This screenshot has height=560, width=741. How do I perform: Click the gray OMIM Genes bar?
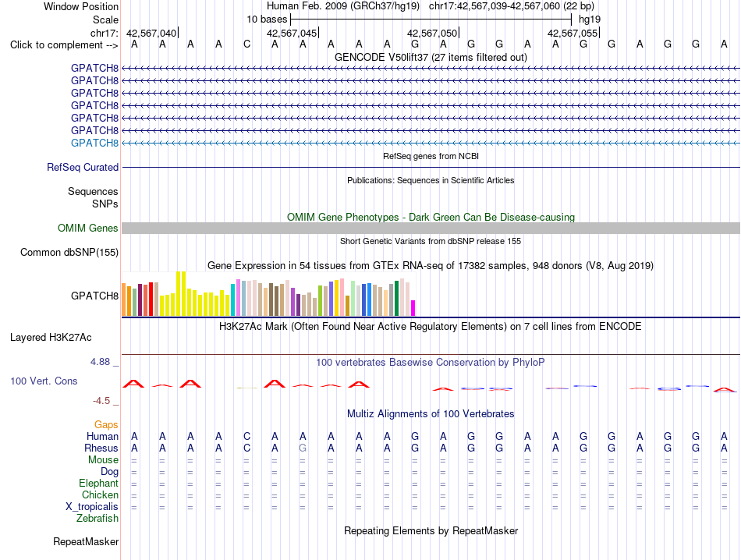point(431,229)
